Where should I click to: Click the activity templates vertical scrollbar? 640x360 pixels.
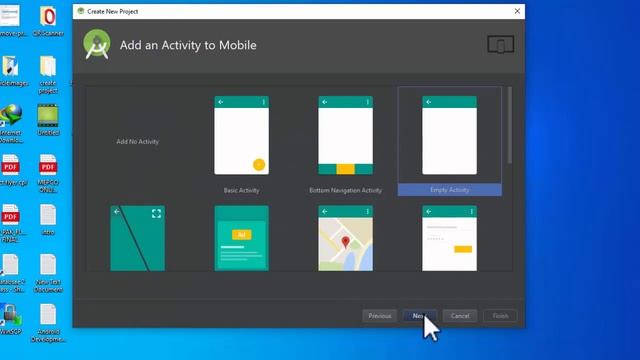509,125
